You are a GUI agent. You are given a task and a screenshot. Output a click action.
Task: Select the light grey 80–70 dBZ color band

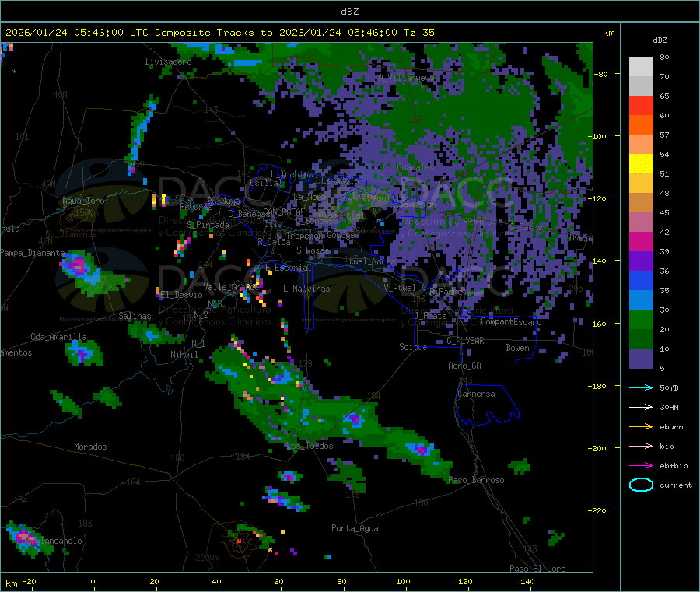(641, 67)
